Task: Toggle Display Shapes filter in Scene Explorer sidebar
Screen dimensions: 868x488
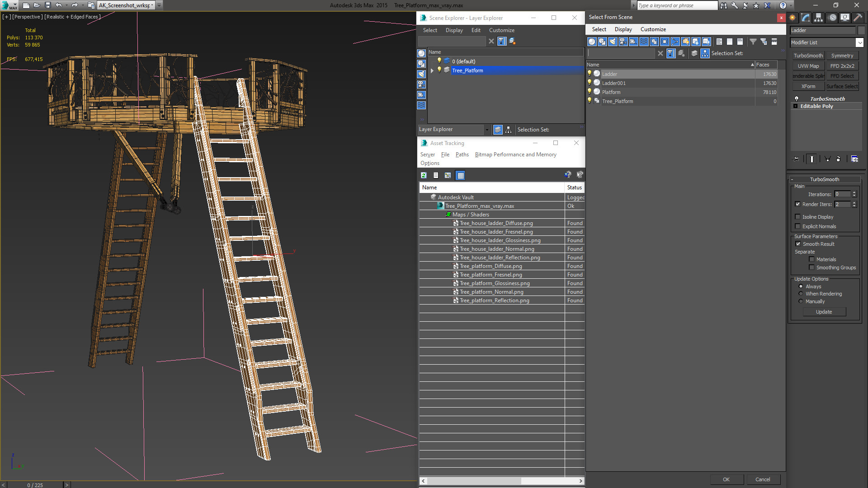Action: coord(421,64)
